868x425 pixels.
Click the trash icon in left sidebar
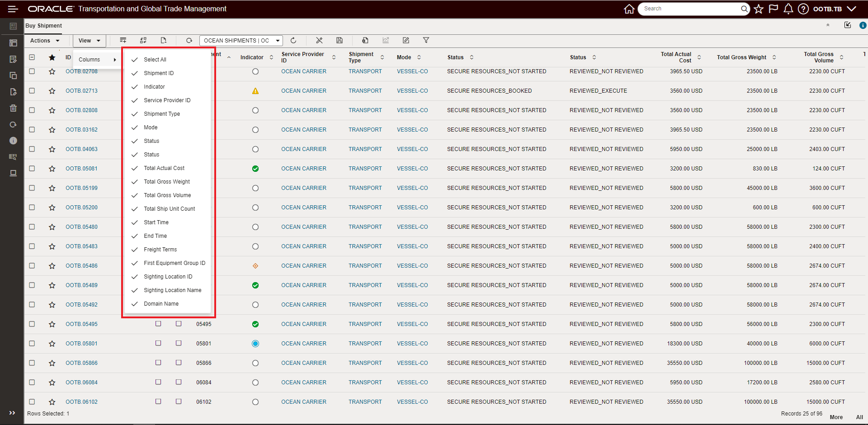[13, 108]
